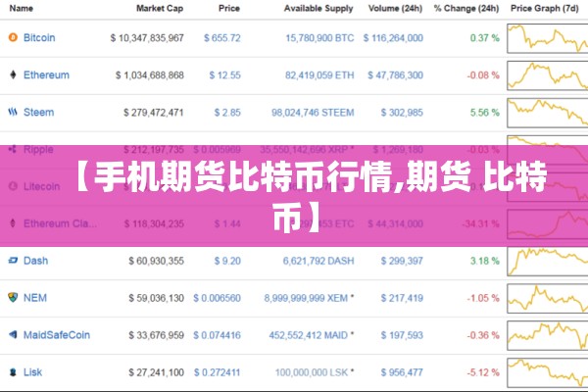Open Bitcoin 7-day price graph
588x392 pixels.
point(548,38)
